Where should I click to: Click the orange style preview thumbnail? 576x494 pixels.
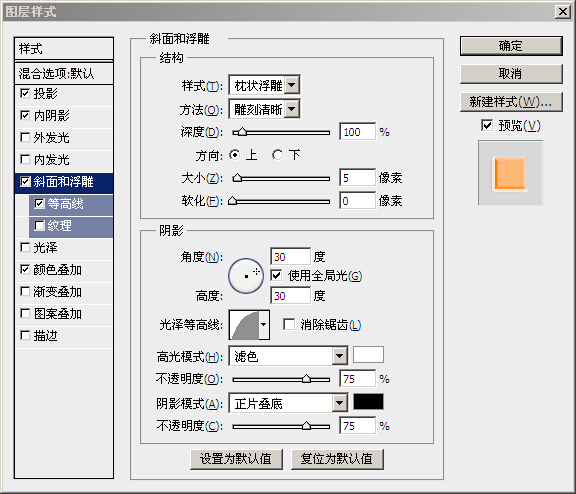tap(510, 174)
